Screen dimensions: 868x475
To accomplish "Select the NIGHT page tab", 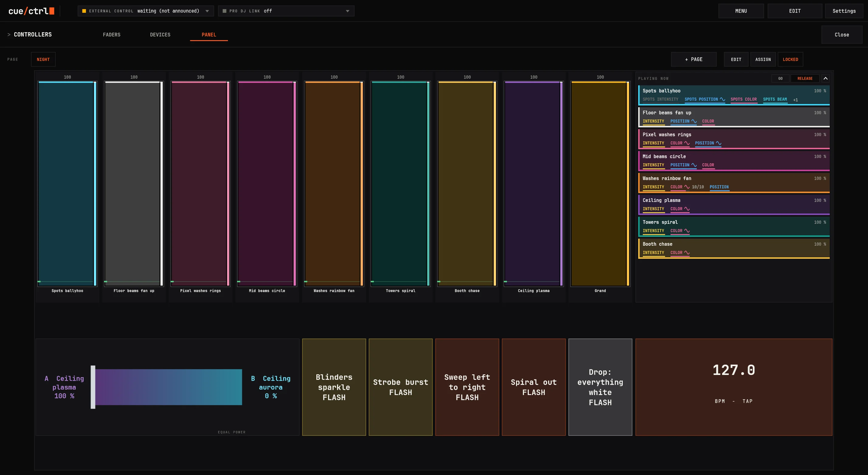I will 43,59.
